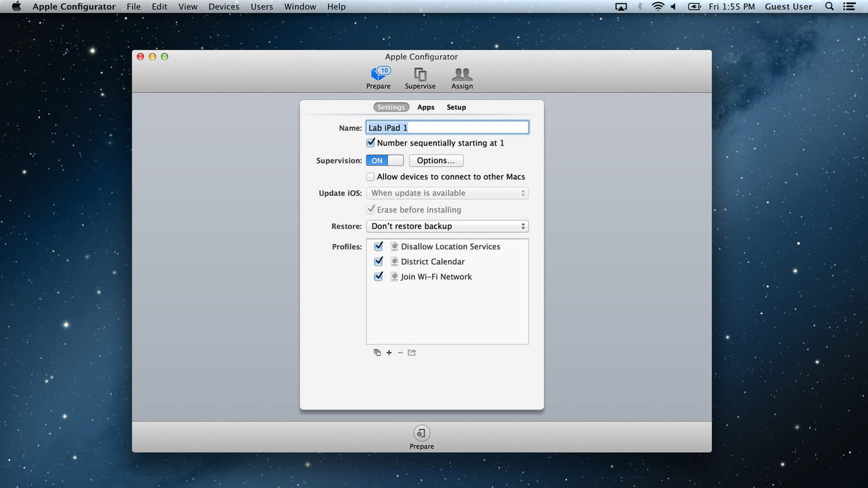
Task: Open the Assign section
Action: coord(462,77)
